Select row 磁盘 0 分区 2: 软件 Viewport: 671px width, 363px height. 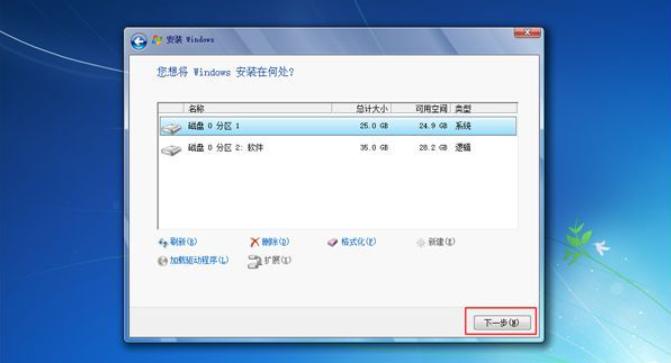[x=338, y=148]
